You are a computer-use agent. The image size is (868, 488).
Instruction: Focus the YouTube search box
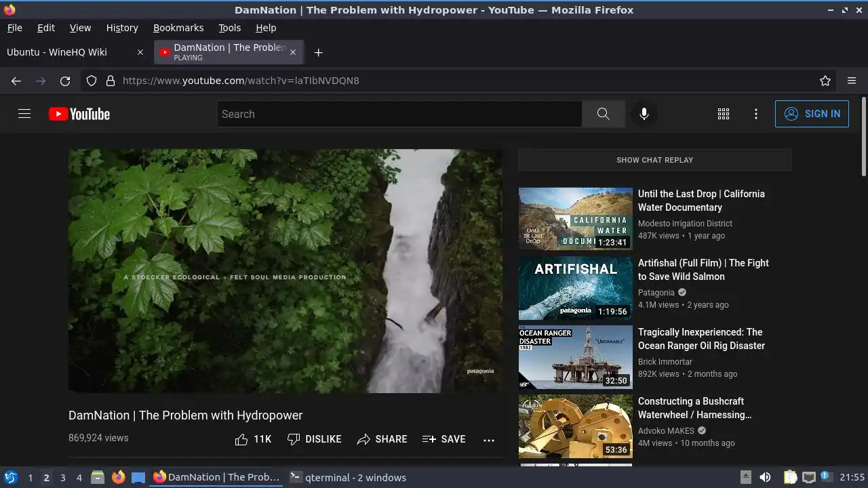(x=399, y=114)
